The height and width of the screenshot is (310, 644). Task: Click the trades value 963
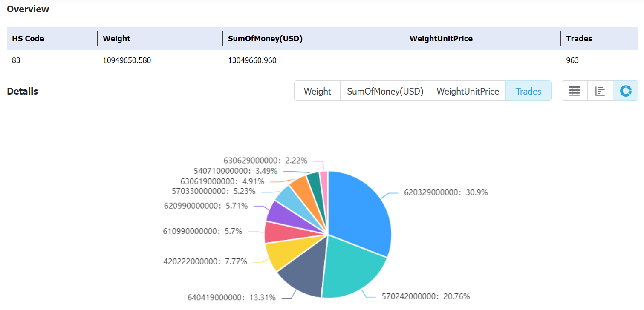[x=572, y=60]
